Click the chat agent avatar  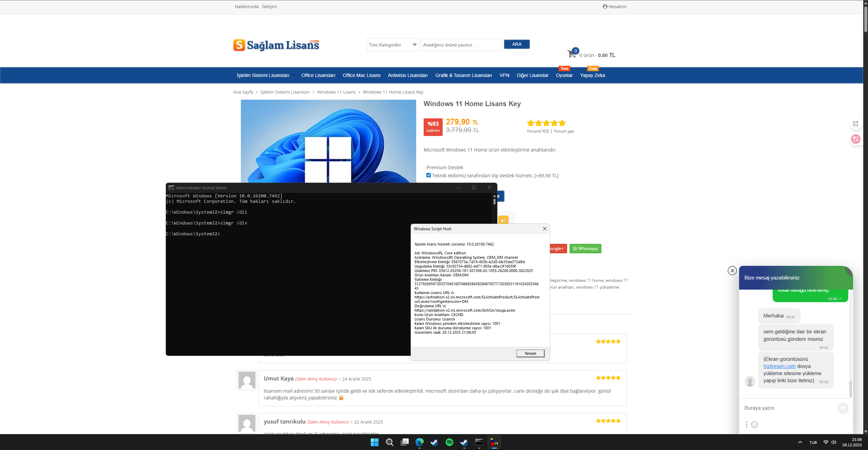[x=750, y=381]
